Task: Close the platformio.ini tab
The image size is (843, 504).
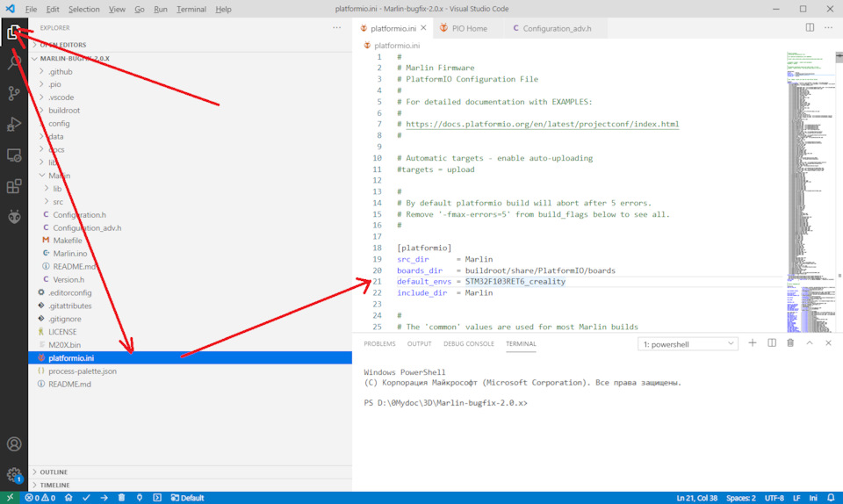Action: pyautogui.click(x=423, y=28)
